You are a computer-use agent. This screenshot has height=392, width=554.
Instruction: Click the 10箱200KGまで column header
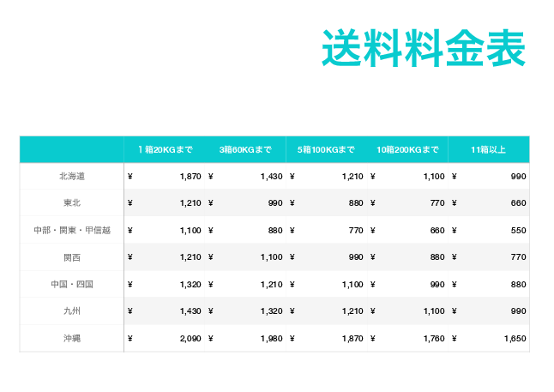pos(407,149)
